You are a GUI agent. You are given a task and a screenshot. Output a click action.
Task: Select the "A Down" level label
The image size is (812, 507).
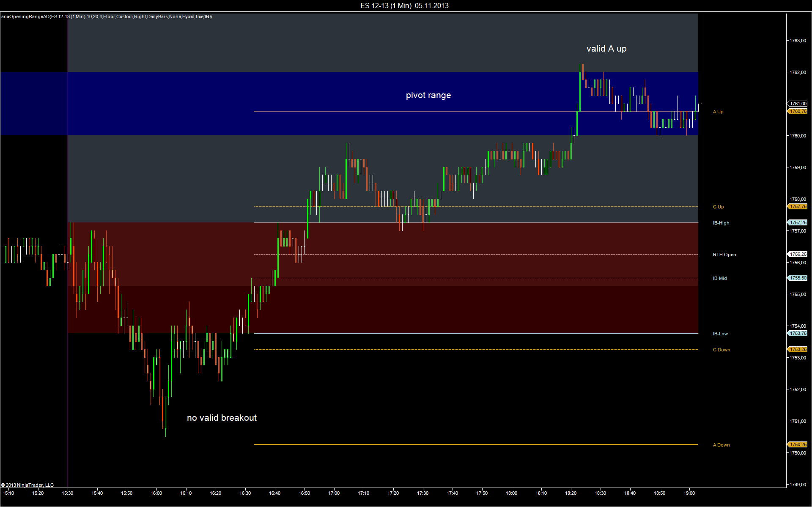[x=721, y=445]
